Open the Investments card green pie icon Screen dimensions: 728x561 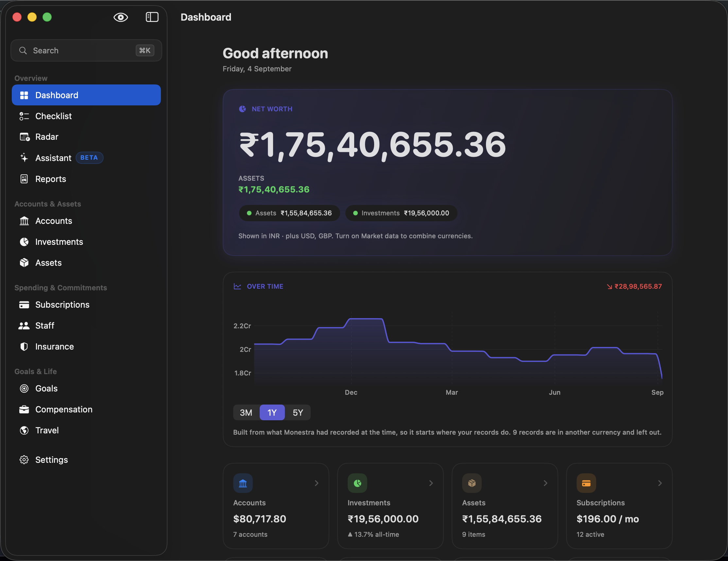point(357,483)
